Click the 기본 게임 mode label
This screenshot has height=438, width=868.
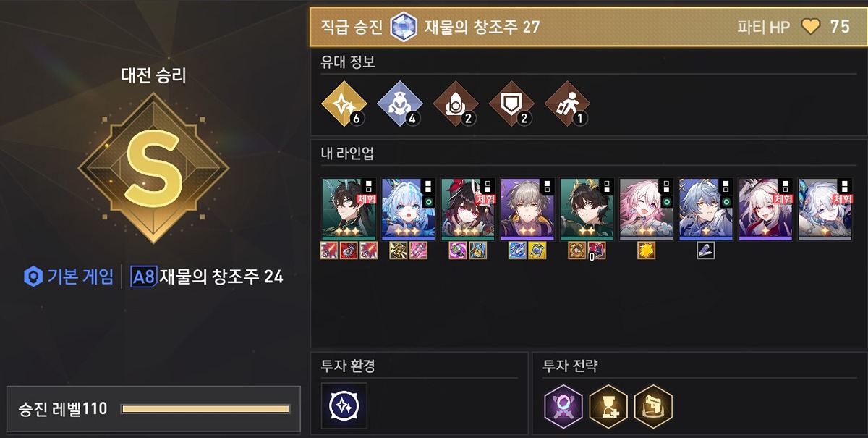point(69,276)
